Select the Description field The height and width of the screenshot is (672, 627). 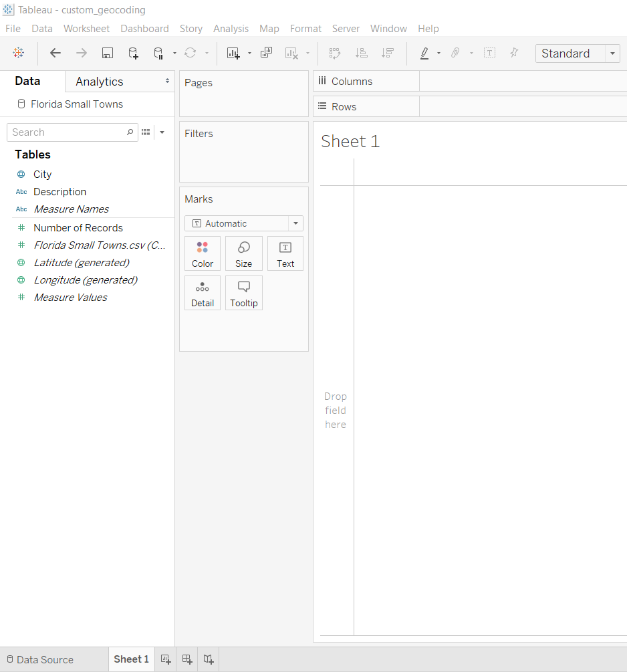[59, 192]
